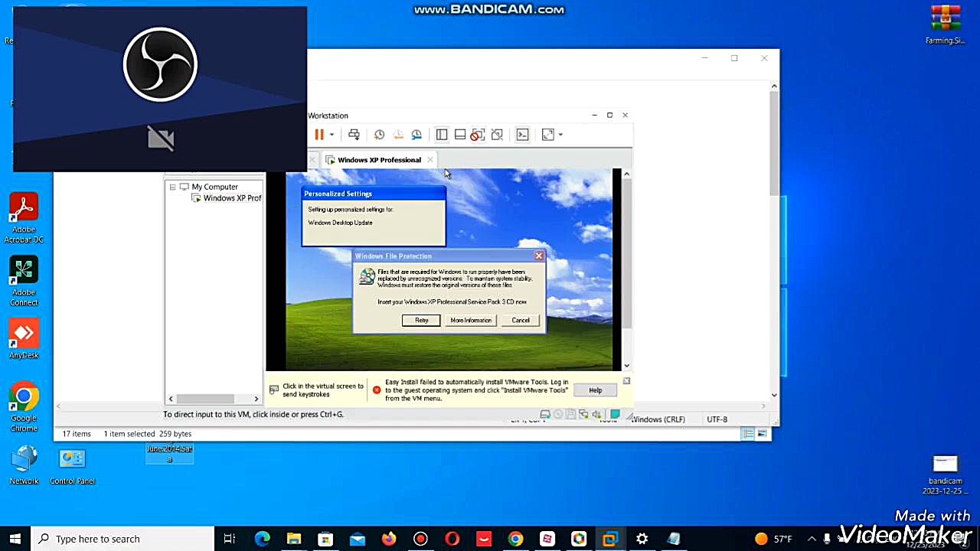The height and width of the screenshot is (551, 980).
Task: Click the VM view scroll up arrow
Action: pyautogui.click(x=626, y=174)
